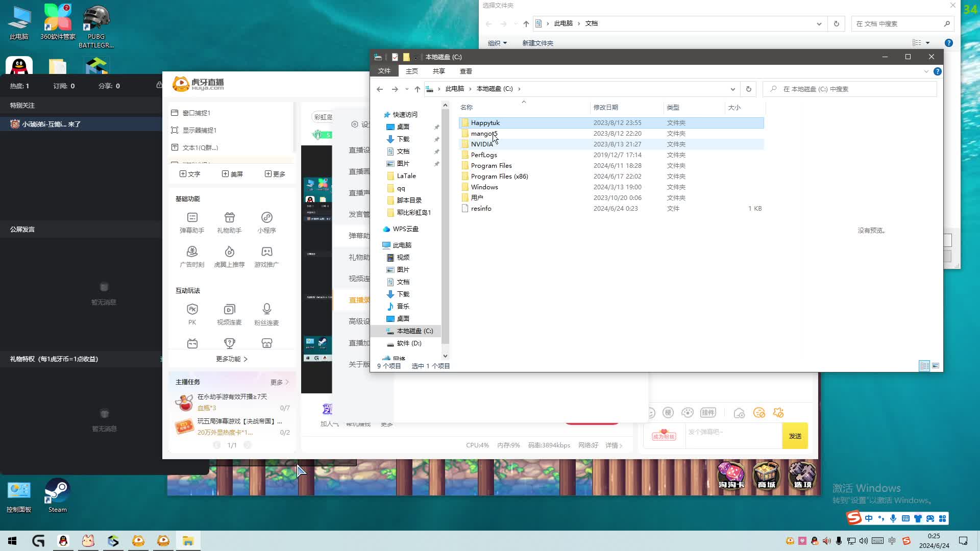Click the yellow 发送 button
Image resolution: width=980 pixels, height=551 pixels.
click(x=795, y=436)
